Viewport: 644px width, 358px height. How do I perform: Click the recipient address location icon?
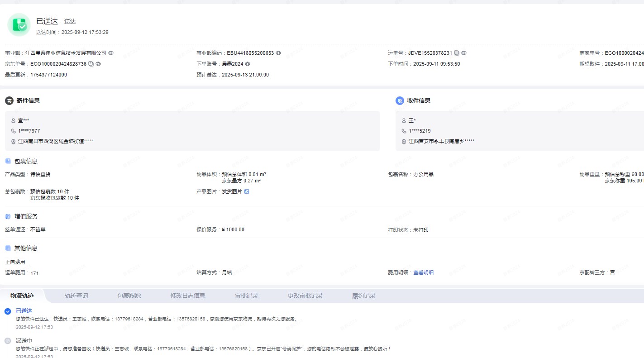[404, 142]
